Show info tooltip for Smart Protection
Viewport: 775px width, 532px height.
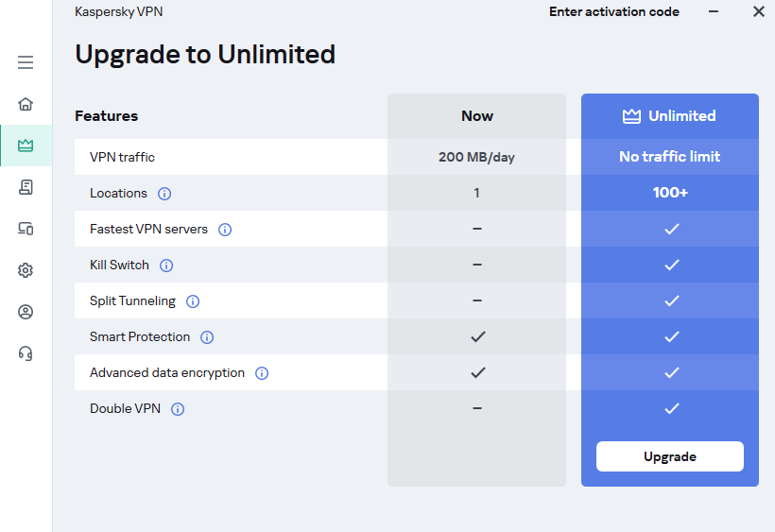[x=207, y=337]
